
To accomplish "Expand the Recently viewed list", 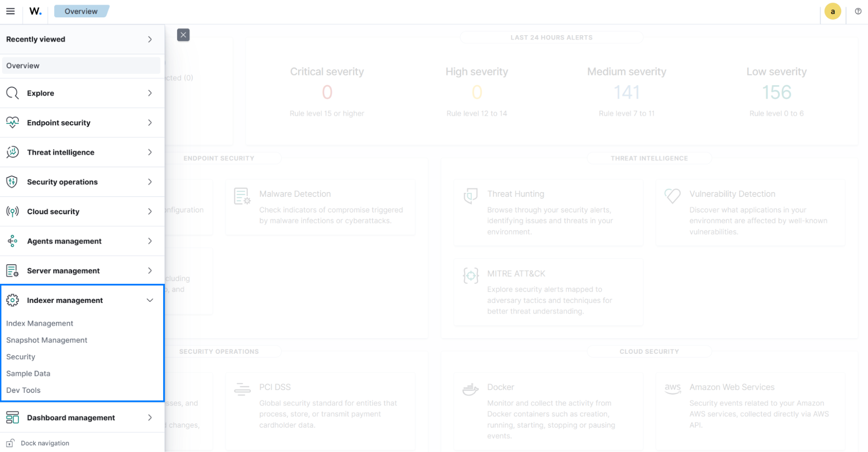I will pyautogui.click(x=150, y=39).
